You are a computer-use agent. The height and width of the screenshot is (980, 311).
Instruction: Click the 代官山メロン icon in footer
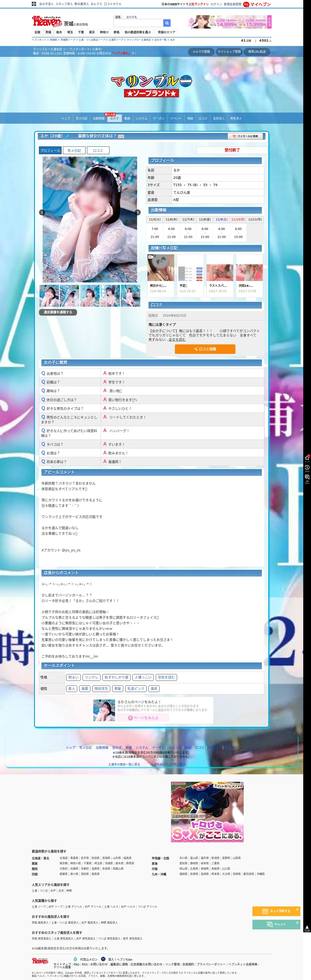click(x=75, y=959)
